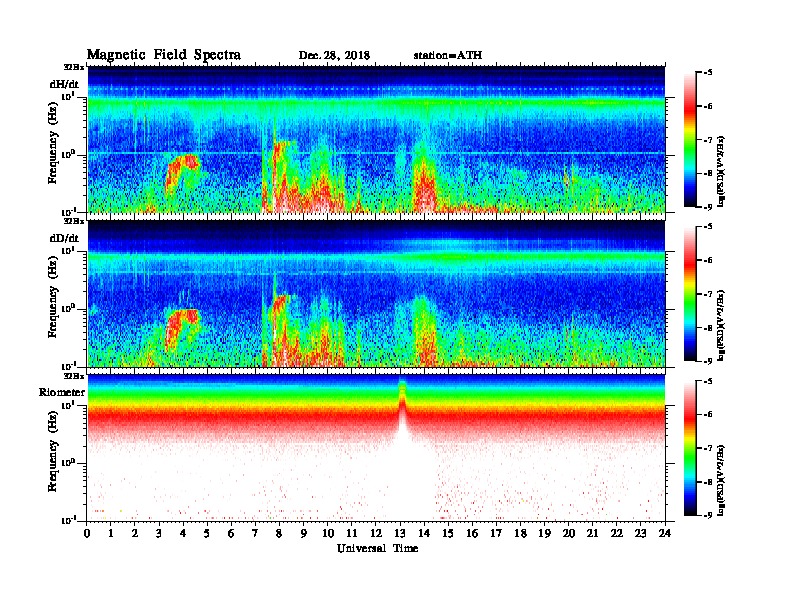Image resolution: width=792 pixels, height=612 pixels.
Task: Click the dH/dt panel label
Action: tap(64, 84)
